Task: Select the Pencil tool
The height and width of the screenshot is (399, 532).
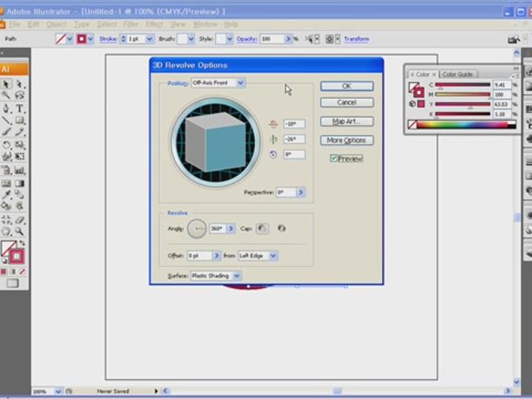Action: tap(20, 132)
